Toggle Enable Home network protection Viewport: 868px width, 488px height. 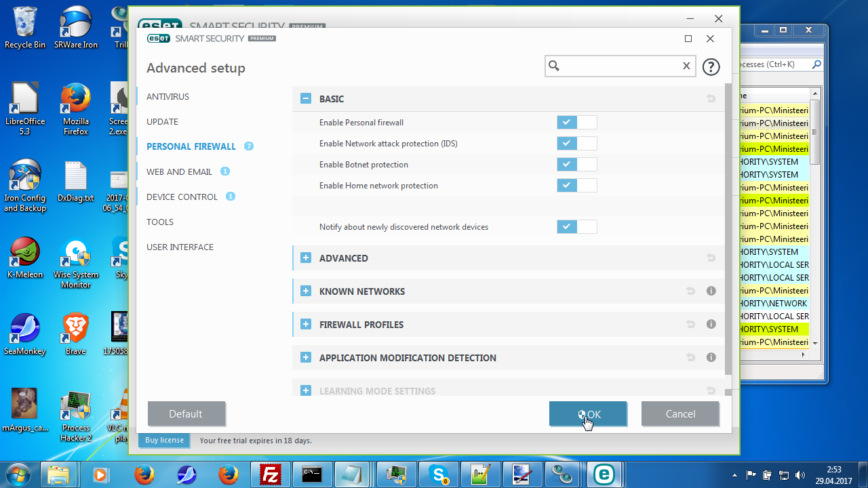pyautogui.click(x=577, y=186)
